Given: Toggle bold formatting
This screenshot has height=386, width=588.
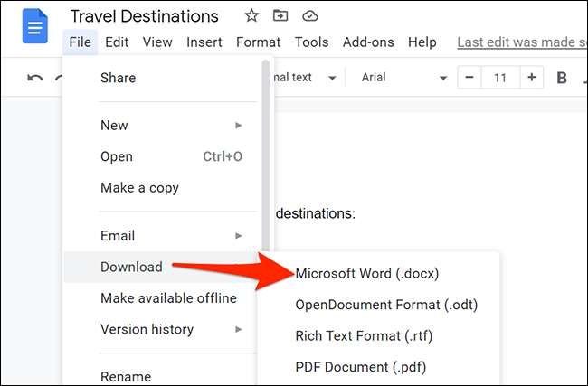Looking at the screenshot, I should click(562, 78).
